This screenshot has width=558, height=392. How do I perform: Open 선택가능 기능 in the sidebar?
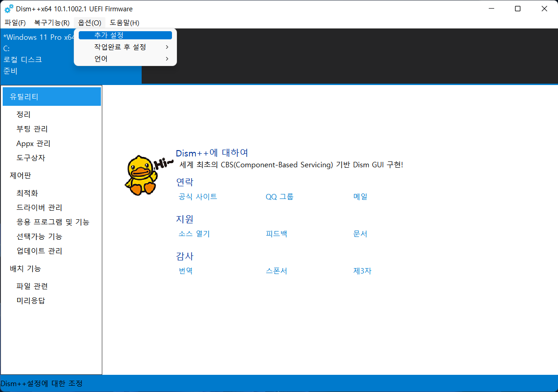tap(39, 237)
